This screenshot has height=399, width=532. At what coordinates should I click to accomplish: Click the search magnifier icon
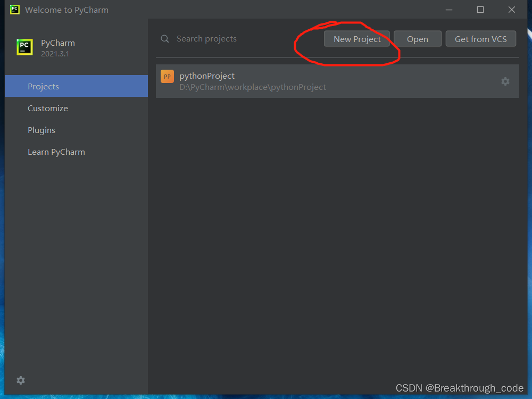[x=165, y=39]
